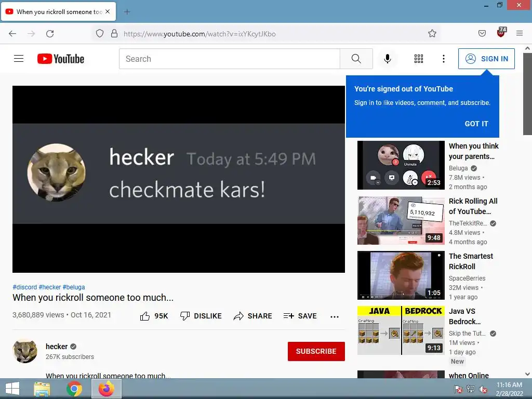Go to YouTube home via logo

point(61,59)
